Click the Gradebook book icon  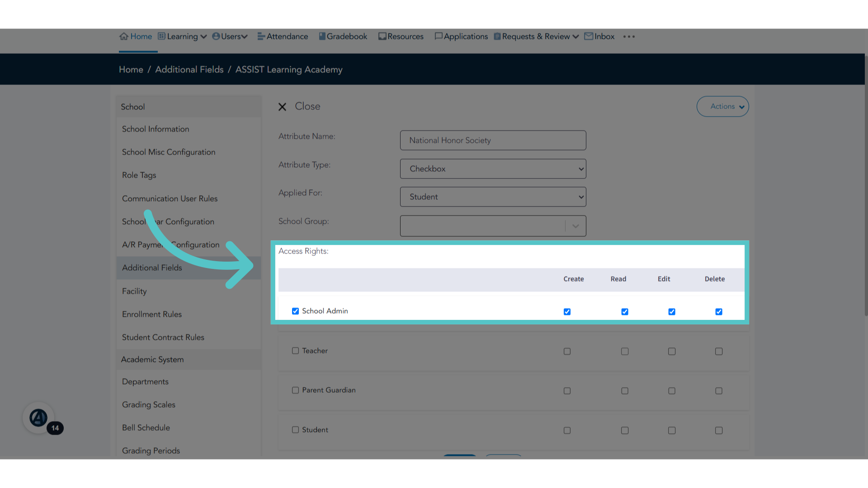(x=322, y=36)
